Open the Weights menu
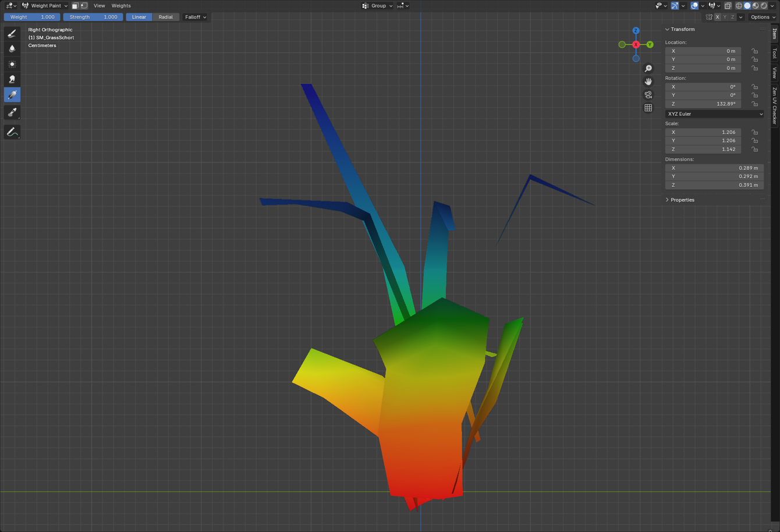 [x=121, y=6]
